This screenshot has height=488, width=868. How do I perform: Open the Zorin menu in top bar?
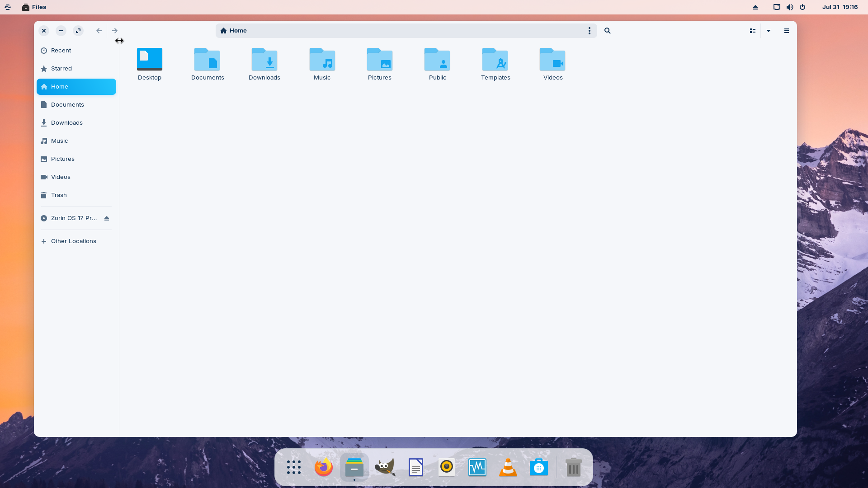tap(8, 7)
